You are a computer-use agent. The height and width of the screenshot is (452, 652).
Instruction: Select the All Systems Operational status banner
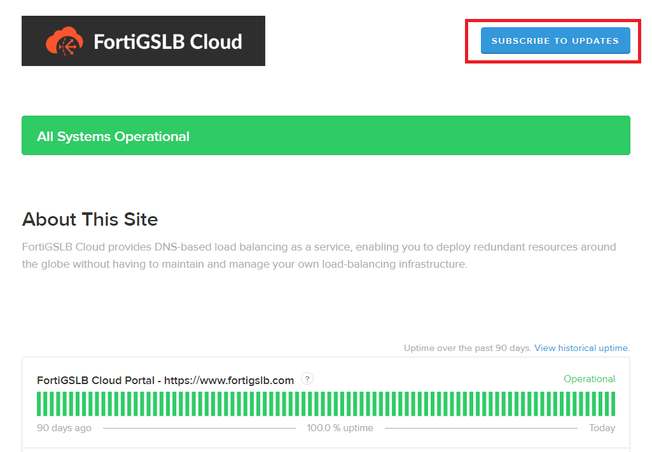(326, 136)
